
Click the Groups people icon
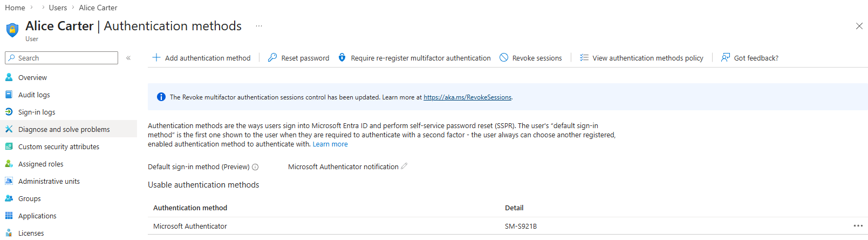(x=9, y=198)
